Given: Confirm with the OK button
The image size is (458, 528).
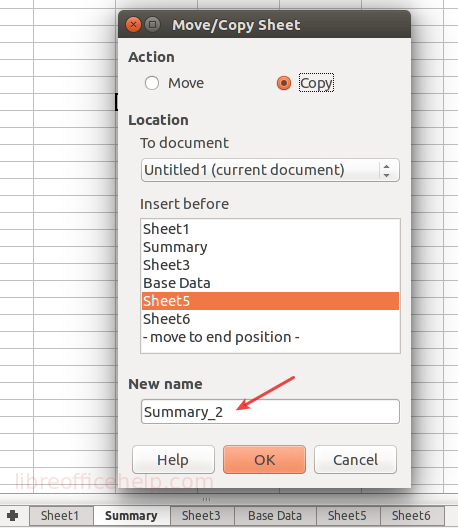Looking at the screenshot, I should click(x=264, y=460).
